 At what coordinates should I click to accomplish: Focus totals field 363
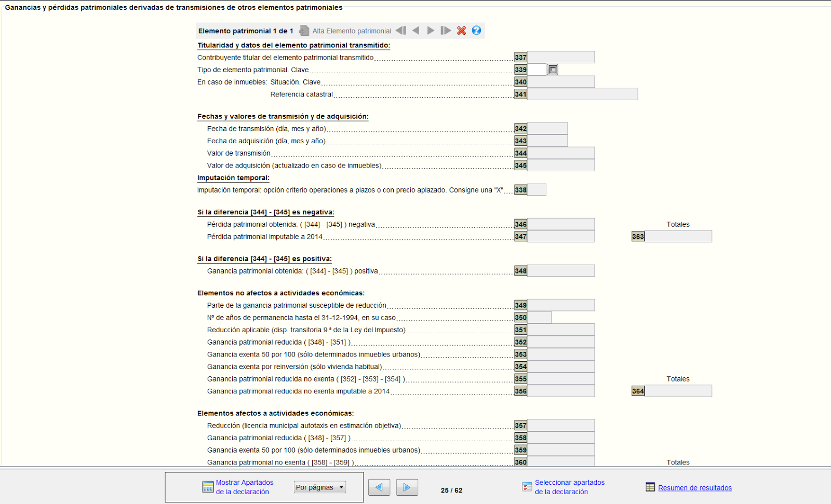tap(678, 237)
